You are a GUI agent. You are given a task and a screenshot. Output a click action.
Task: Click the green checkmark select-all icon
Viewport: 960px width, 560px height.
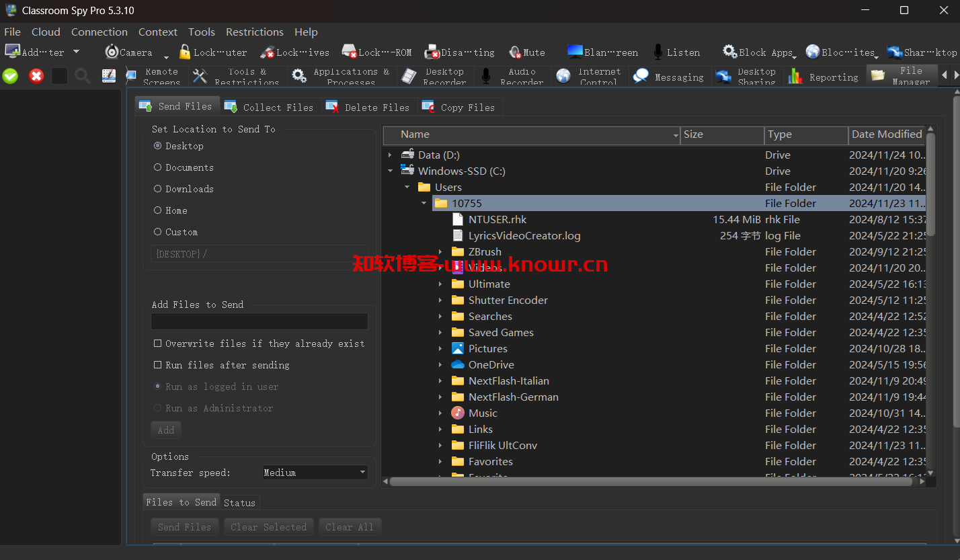point(10,76)
